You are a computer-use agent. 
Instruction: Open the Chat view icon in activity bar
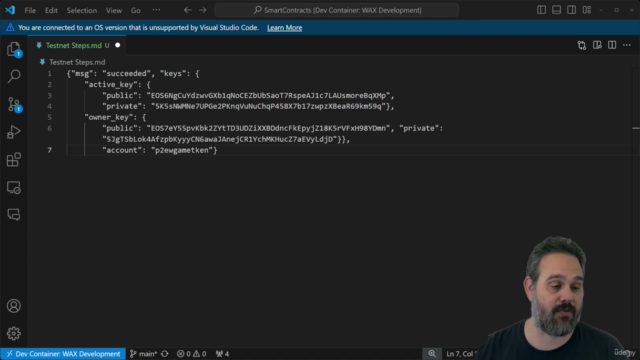point(13,215)
